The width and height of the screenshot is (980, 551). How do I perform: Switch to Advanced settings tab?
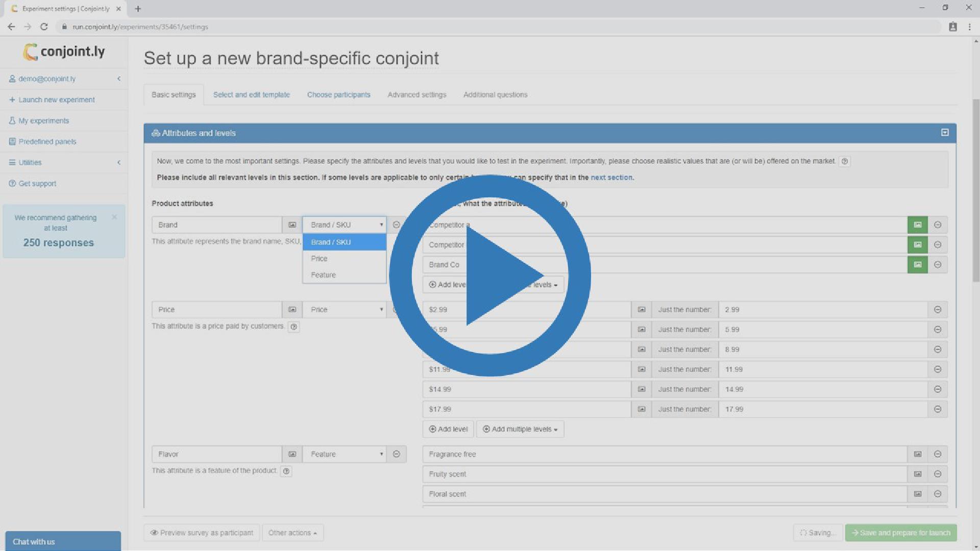point(416,95)
